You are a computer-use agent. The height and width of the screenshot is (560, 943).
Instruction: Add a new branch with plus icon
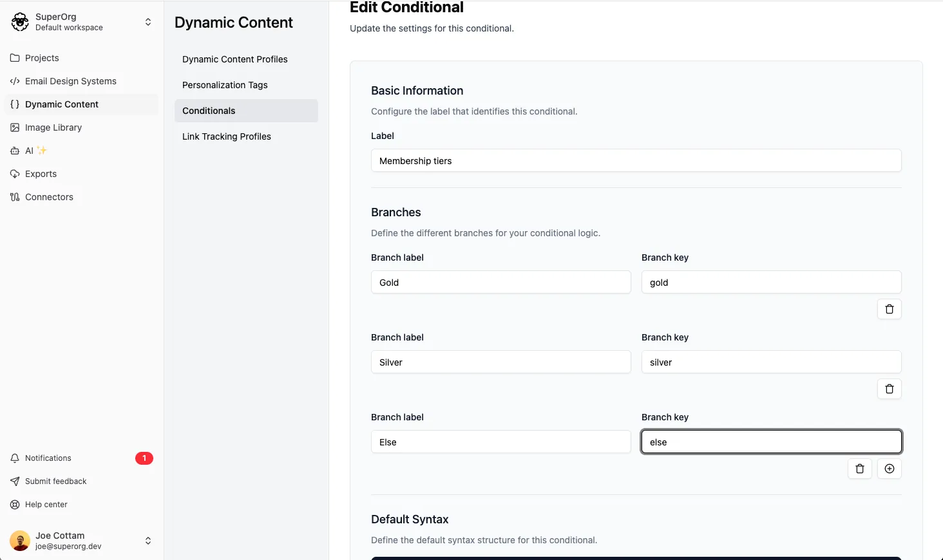click(889, 469)
